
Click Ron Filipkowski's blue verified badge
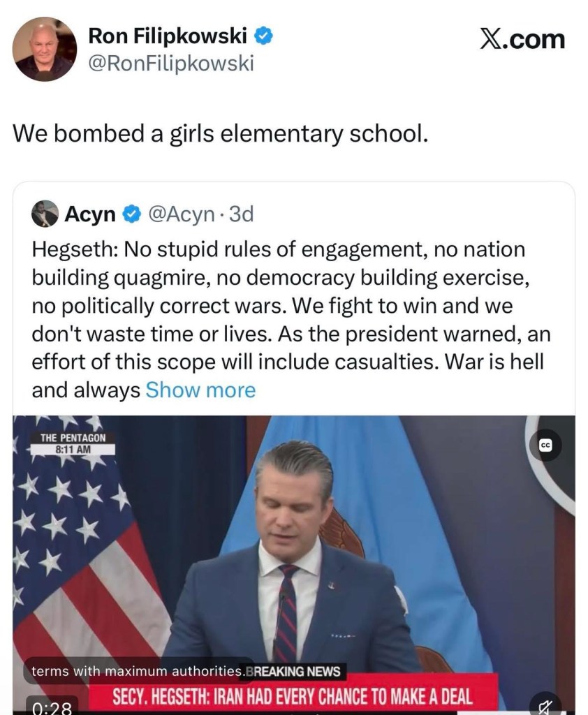point(263,36)
